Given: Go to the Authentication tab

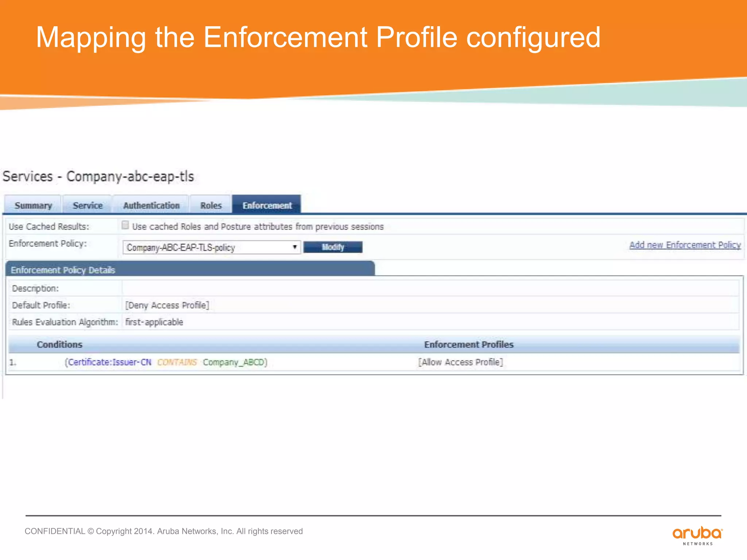Looking at the screenshot, I should click(x=151, y=205).
